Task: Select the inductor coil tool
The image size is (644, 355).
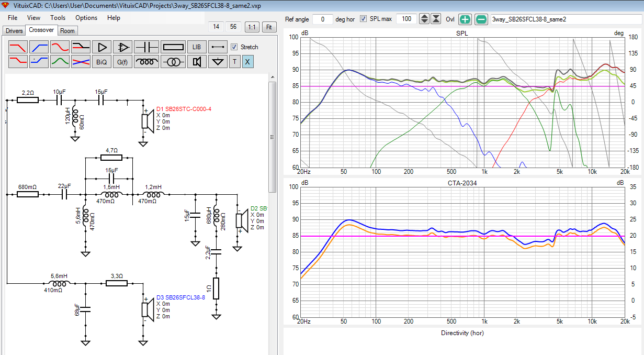Action: point(146,61)
